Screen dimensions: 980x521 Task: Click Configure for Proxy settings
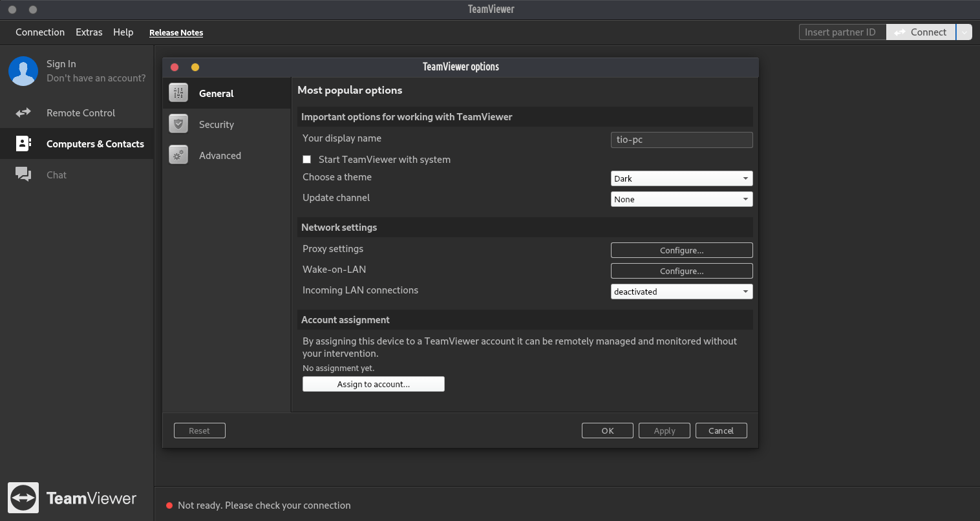click(x=681, y=250)
